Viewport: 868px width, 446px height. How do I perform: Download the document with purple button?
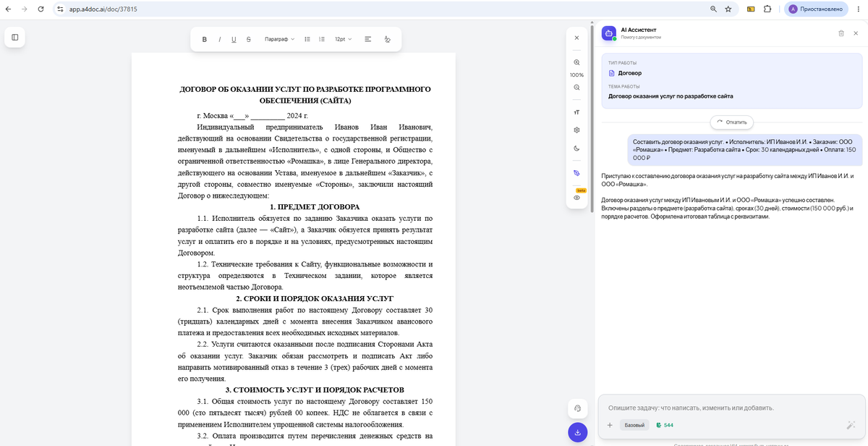point(577,432)
